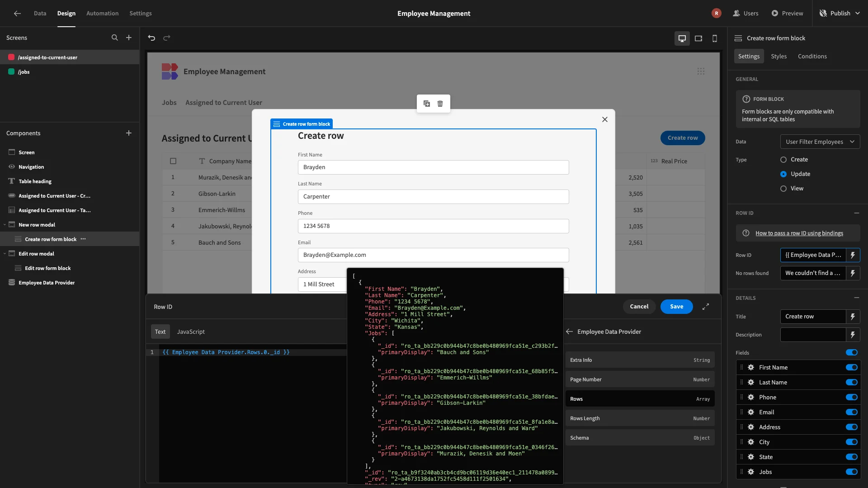Delete the selected form block
Image resolution: width=868 pixels, height=488 pixels.
click(440, 104)
